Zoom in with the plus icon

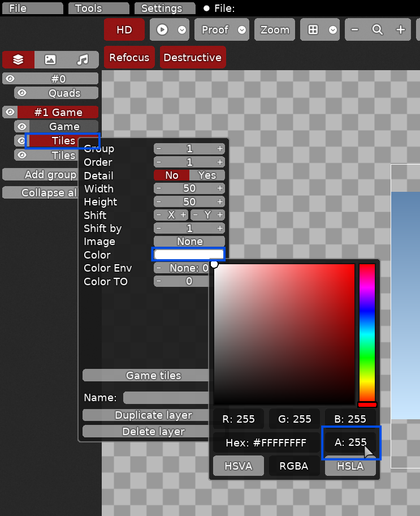point(400,29)
